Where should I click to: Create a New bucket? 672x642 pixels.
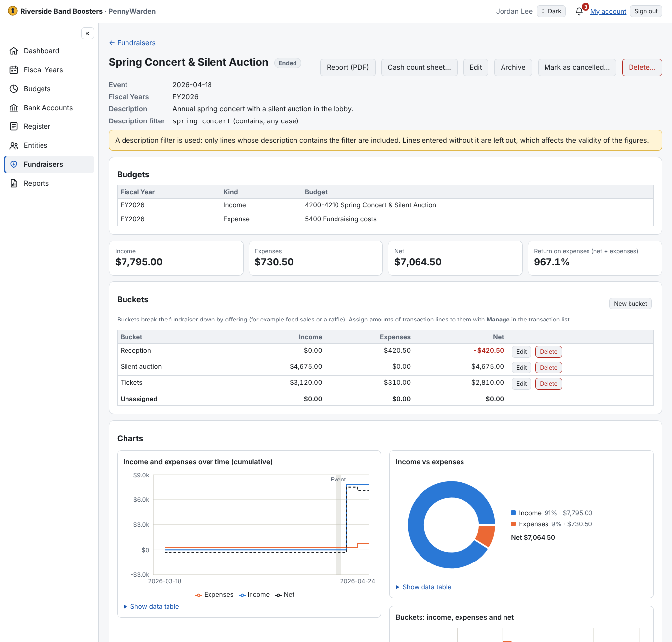tap(630, 304)
